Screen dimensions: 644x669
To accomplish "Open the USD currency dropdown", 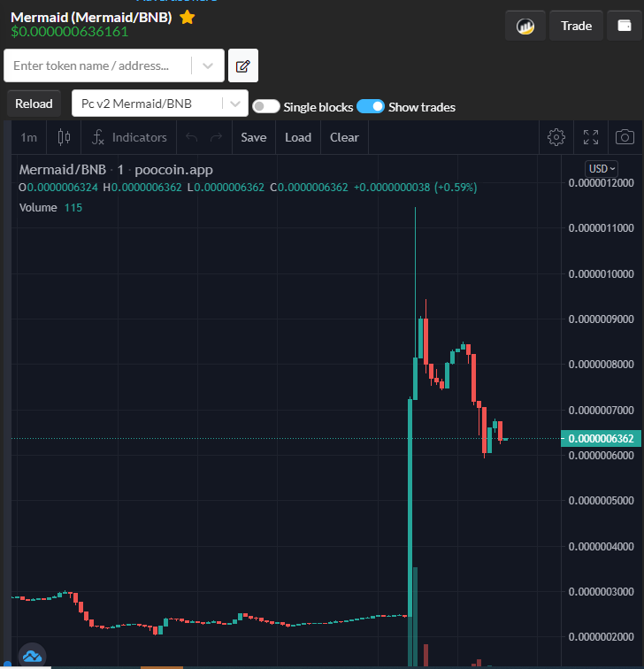I will pos(602,169).
